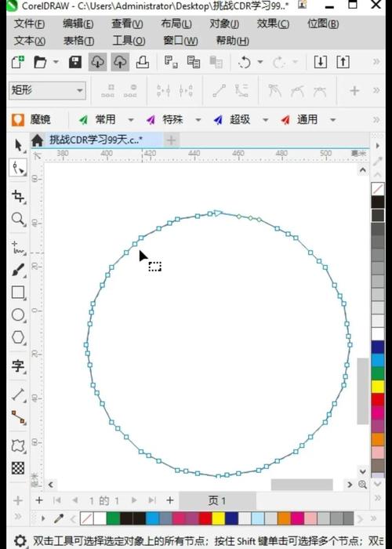Expand the 通用 dropdown arrow

click(332, 120)
